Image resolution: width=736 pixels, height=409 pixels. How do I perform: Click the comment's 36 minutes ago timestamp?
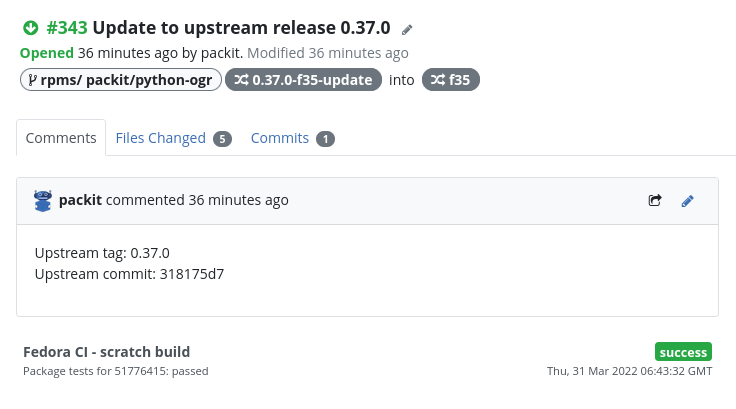238,200
